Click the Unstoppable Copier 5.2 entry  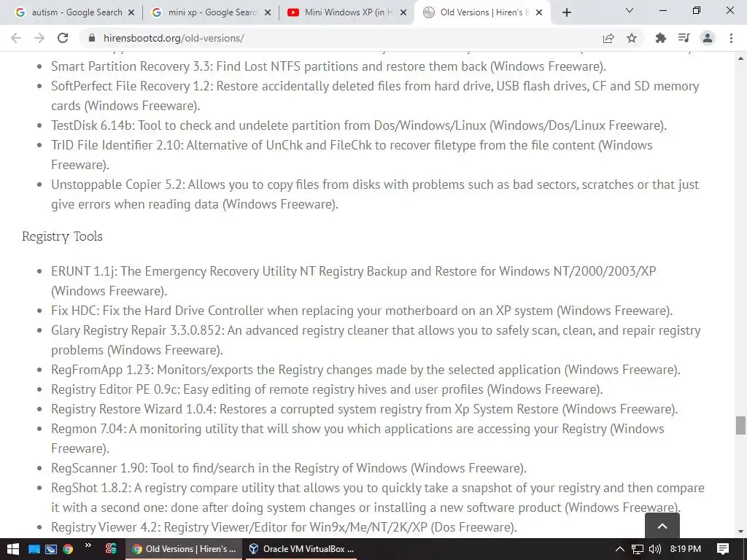point(375,194)
